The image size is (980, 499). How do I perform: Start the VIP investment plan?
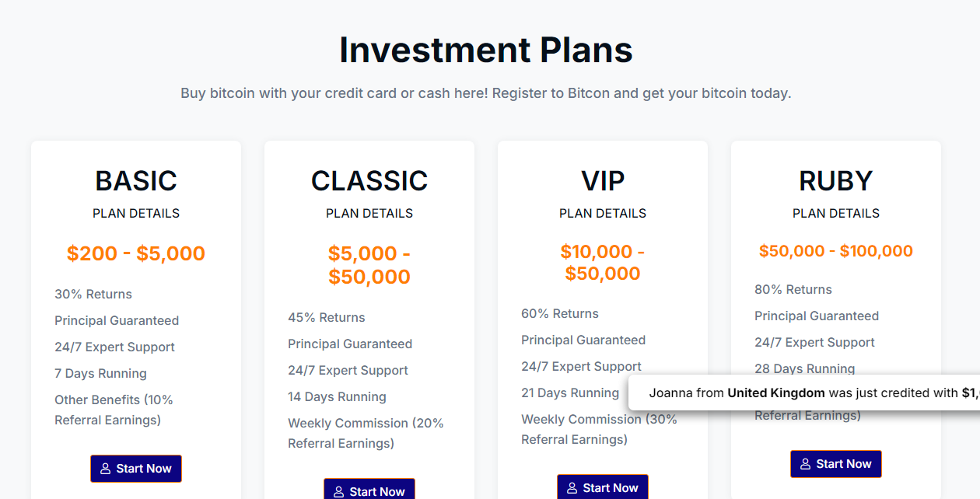pyautogui.click(x=603, y=487)
